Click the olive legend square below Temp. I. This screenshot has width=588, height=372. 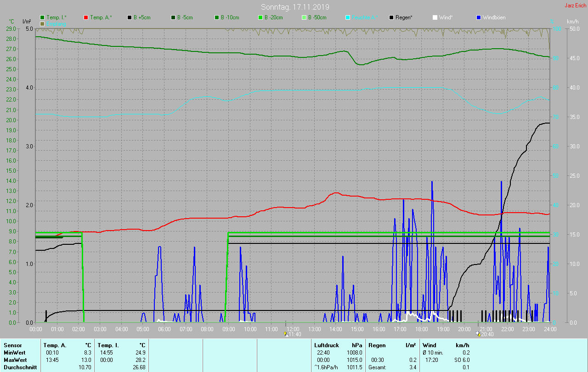pos(42,23)
